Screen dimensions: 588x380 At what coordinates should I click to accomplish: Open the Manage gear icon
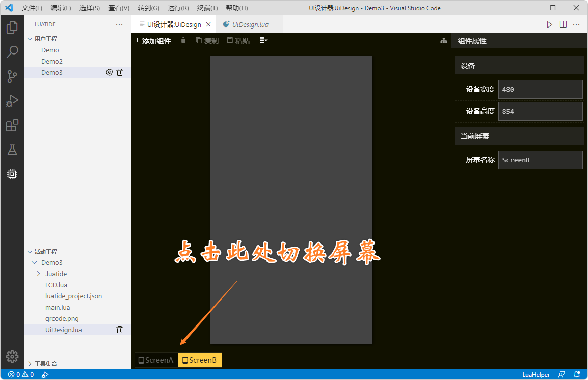(12, 357)
